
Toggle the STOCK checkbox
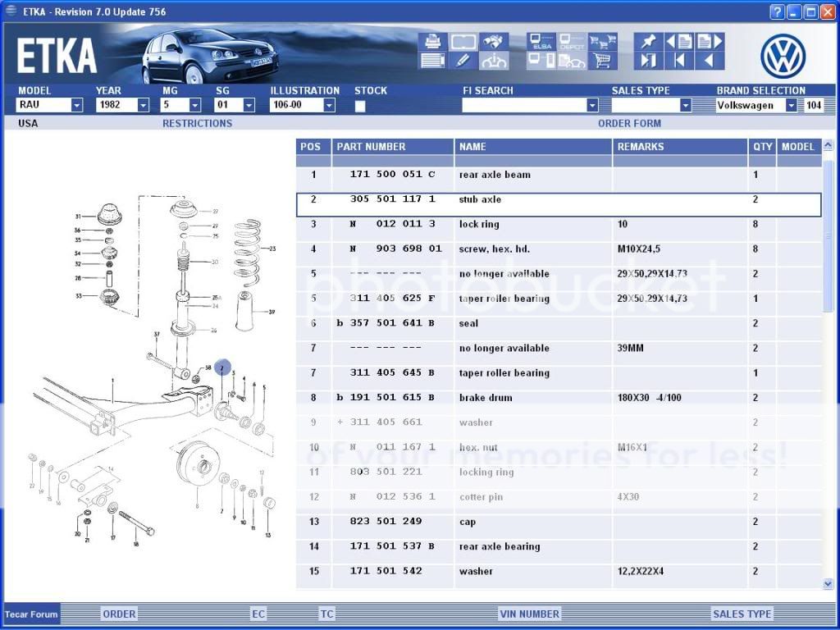360,106
